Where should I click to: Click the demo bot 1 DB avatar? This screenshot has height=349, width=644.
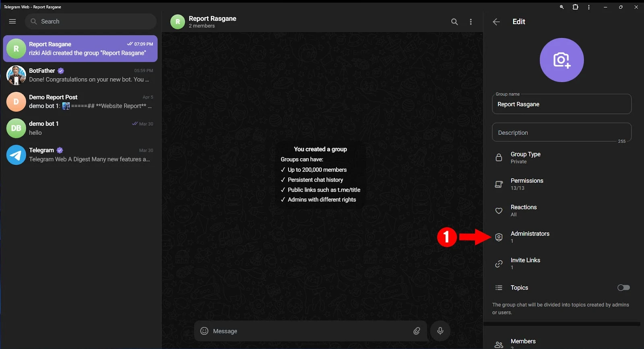tap(16, 128)
